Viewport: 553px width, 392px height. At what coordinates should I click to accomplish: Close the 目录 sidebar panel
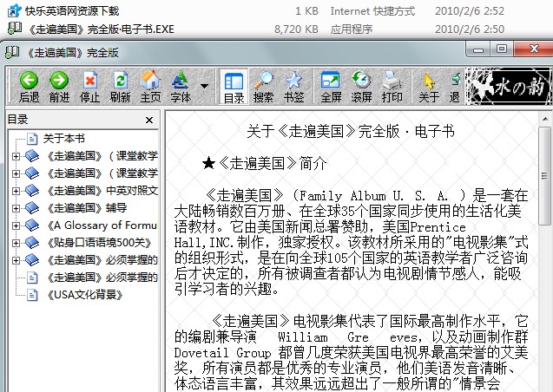point(149,120)
